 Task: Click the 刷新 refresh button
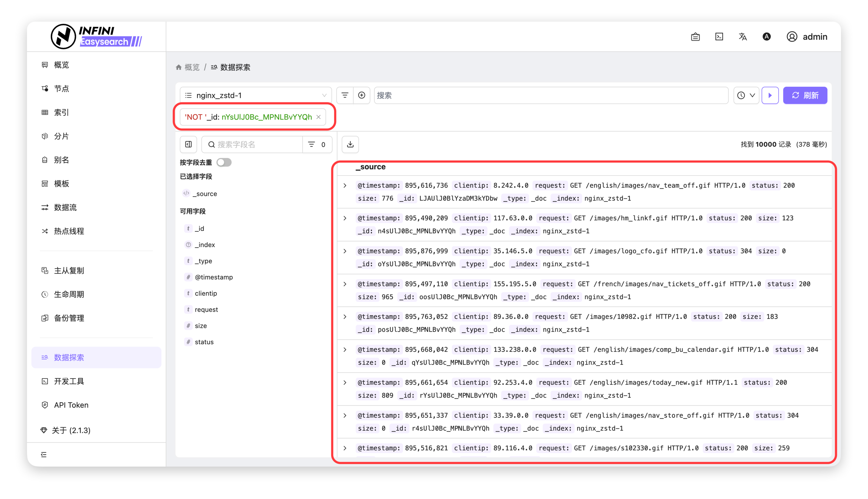pyautogui.click(x=805, y=95)
